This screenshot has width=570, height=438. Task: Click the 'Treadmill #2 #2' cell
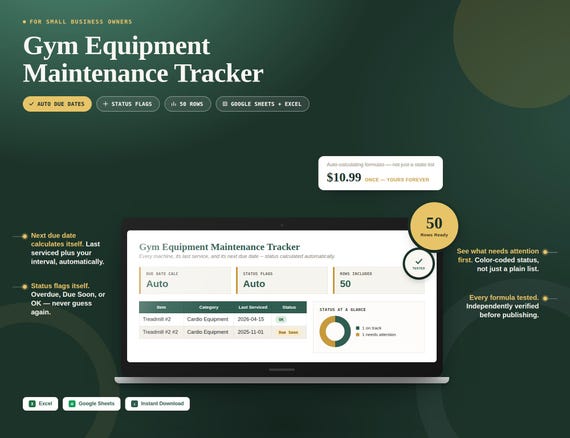click(x=160, y=332)
